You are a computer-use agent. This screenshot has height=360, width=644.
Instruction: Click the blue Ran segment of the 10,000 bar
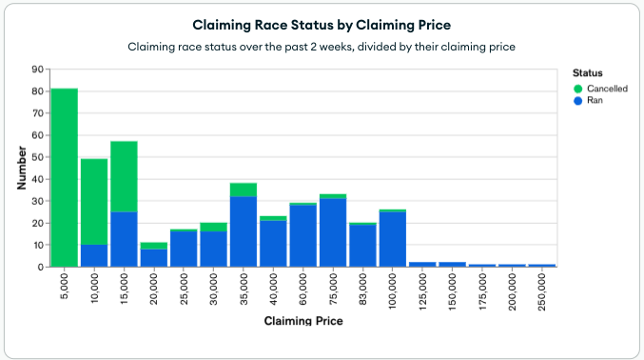[94, 256]
